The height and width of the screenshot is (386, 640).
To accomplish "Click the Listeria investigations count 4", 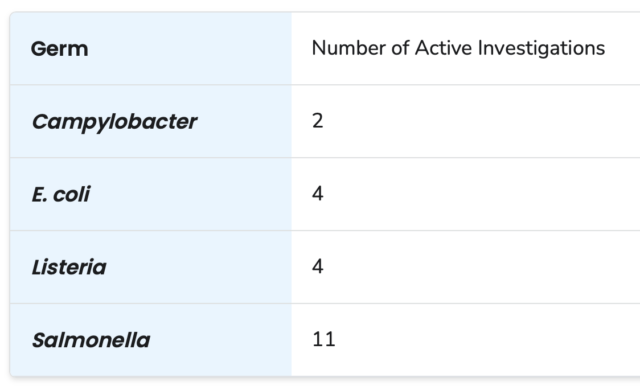I will tap(318, 266).
